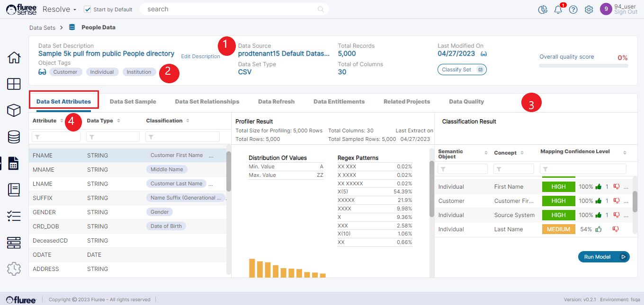Click the notifications bell icon
644x305 pixels.
point(558,10)
